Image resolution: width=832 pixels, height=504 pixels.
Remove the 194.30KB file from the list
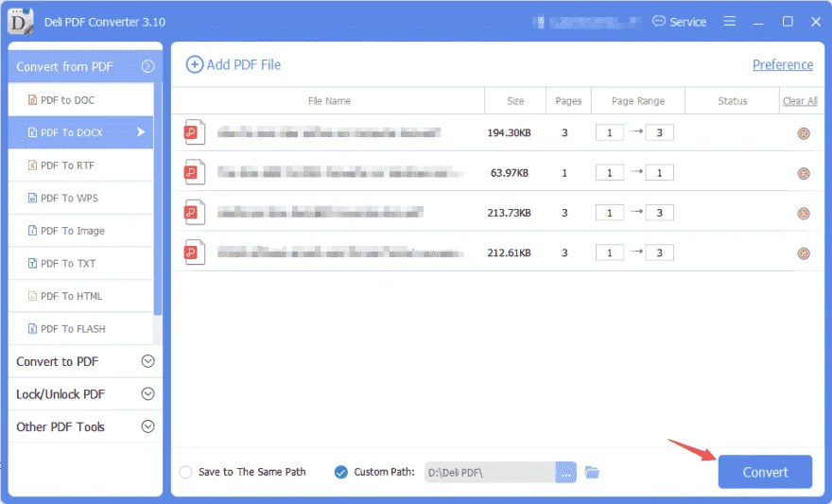click(x=804, y=133)
